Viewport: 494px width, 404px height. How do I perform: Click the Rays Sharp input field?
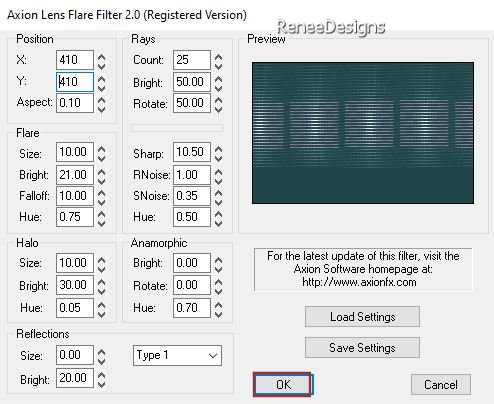[x=192, y=152]
